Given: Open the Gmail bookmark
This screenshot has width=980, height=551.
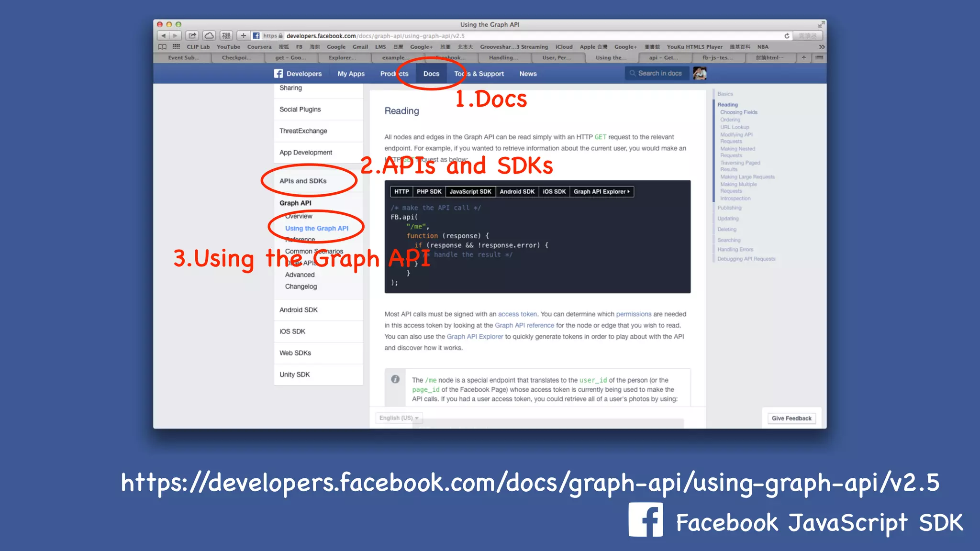Looking at the screenshot, I should (x=360, y=47).
